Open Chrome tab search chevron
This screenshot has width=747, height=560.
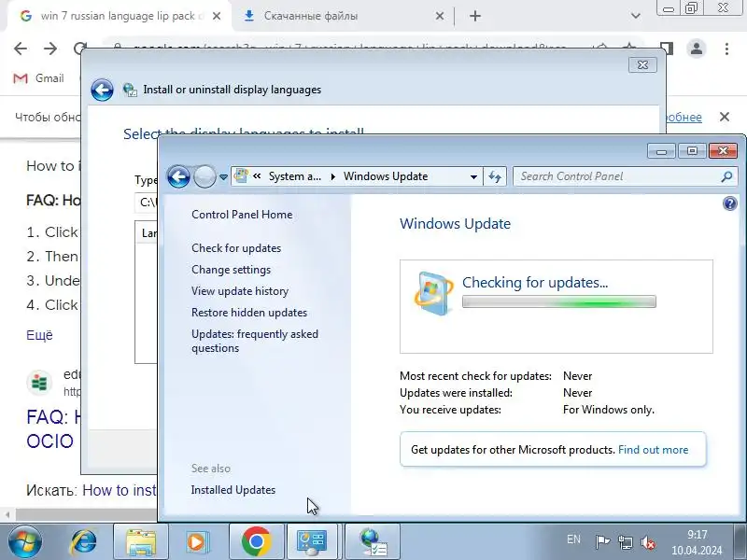click(635, 16)
